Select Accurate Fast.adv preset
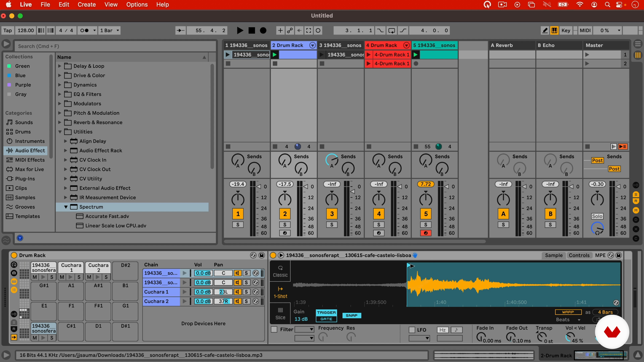 click(107, 216)
